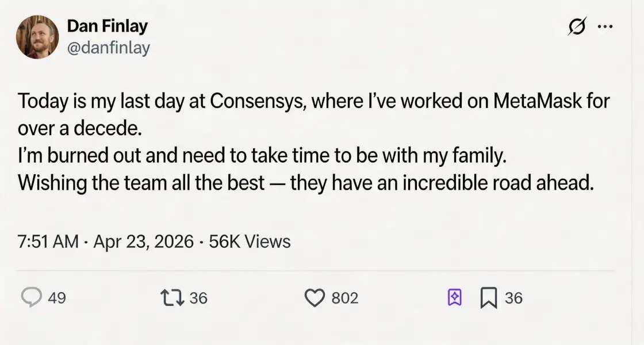
Task: Click the last line about the road ahead
Action: (305, 183)
